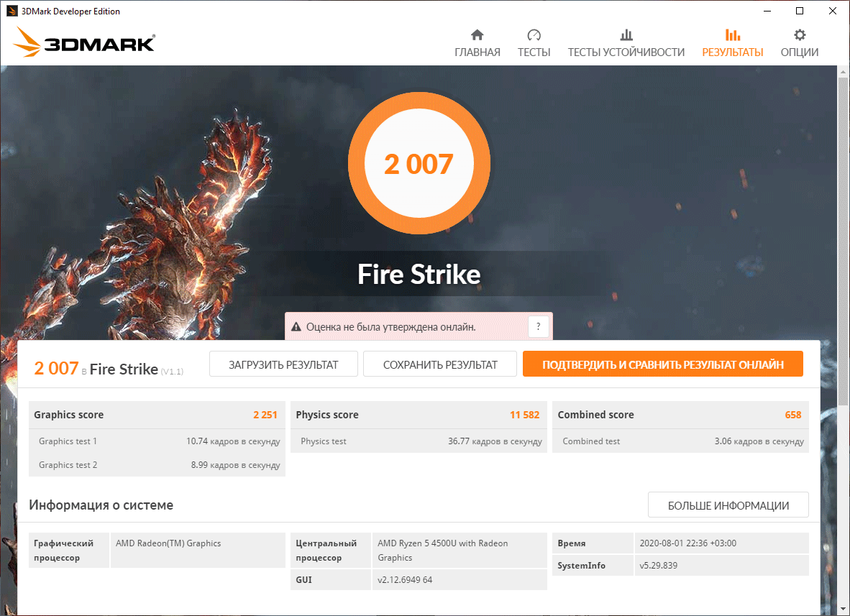This screenshot has width=850, height=616.
Task: Click the gauge icon above ТЕСТЫ
Action: coord(534,35)
